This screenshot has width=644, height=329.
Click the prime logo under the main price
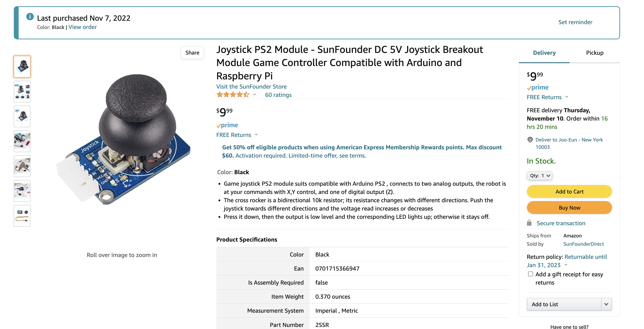(227, 125)
